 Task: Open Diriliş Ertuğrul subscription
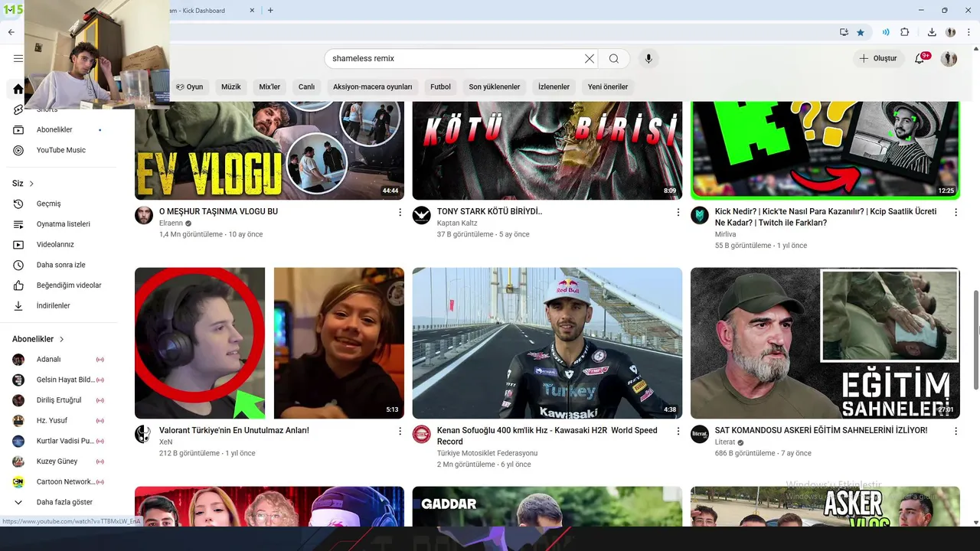[x=58, y=400]
